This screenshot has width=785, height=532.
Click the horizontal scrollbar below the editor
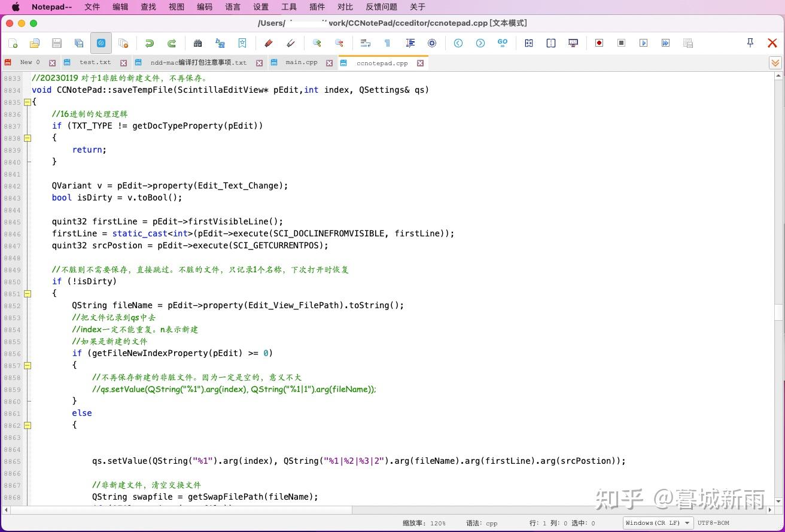coord(179,509)
